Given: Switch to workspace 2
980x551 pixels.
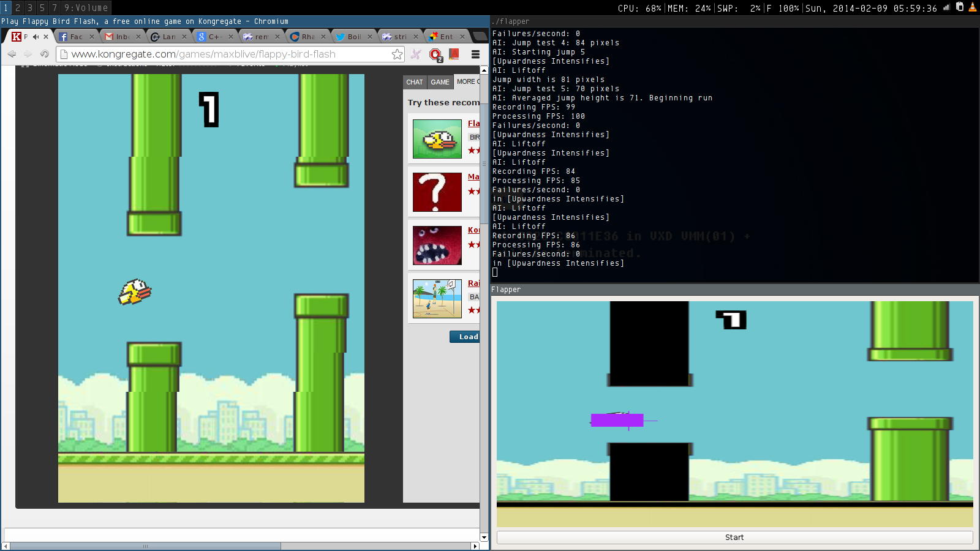Looking at the screenshot, I should click(18, 8).
